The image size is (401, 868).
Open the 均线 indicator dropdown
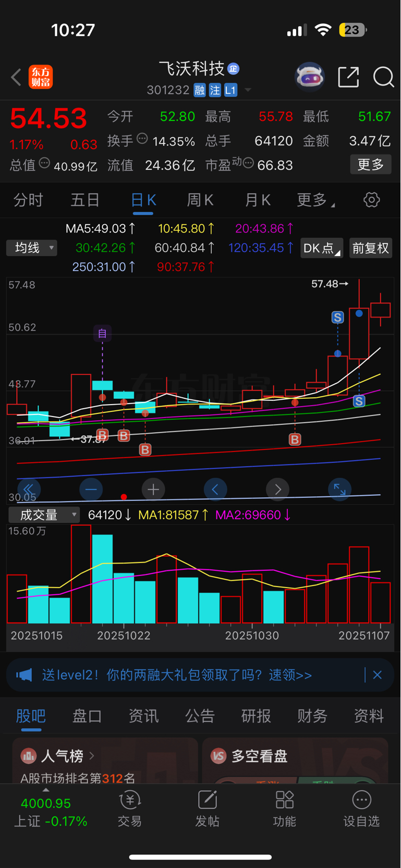pyautogui.click(x=32, y=248)
